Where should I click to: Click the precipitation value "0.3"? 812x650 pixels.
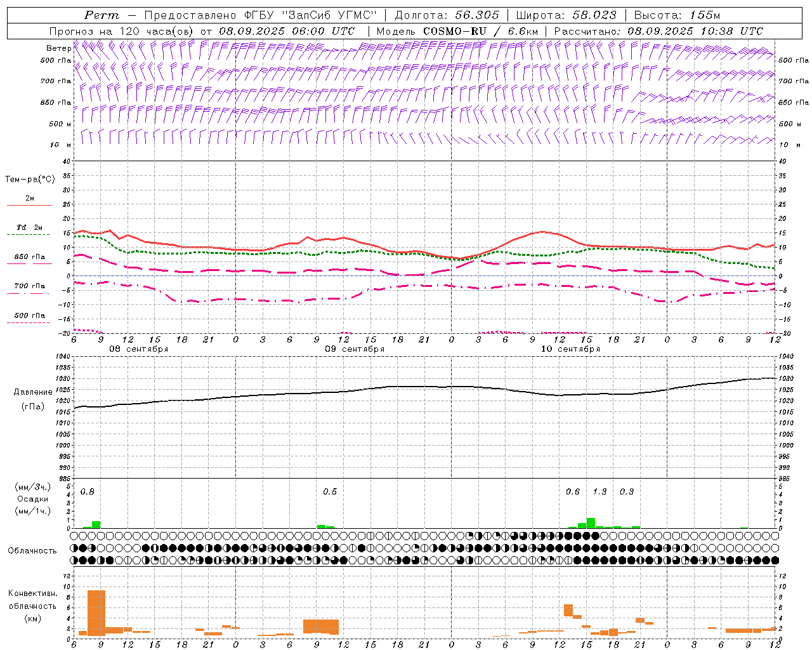(x=627, y=492)
